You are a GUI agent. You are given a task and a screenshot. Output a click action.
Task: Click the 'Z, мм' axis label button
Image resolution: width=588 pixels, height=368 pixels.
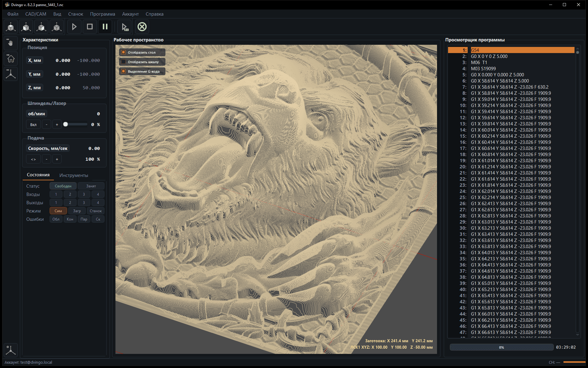[x=34, y=88]
